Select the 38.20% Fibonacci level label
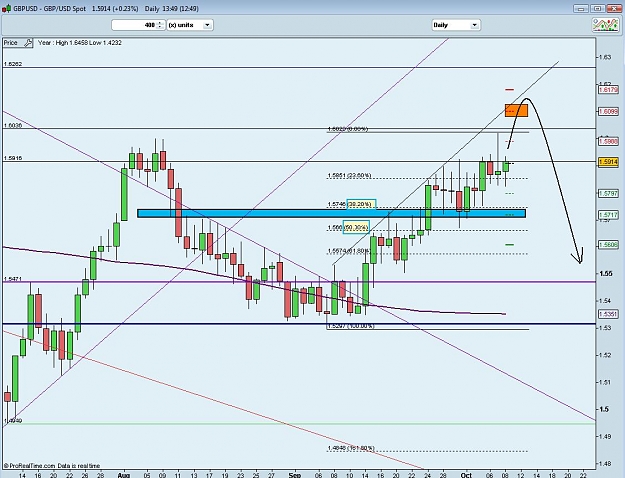Viewport: 625px width, 478px height. click(x=361, y=204)
